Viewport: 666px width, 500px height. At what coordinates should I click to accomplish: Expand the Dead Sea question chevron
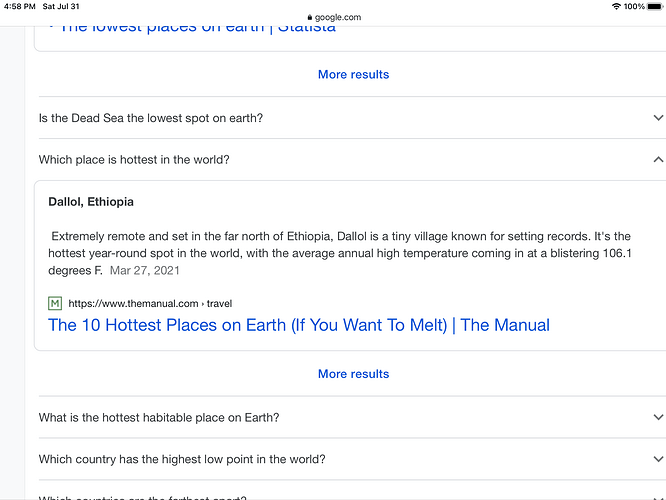click(x=657, y=118)
